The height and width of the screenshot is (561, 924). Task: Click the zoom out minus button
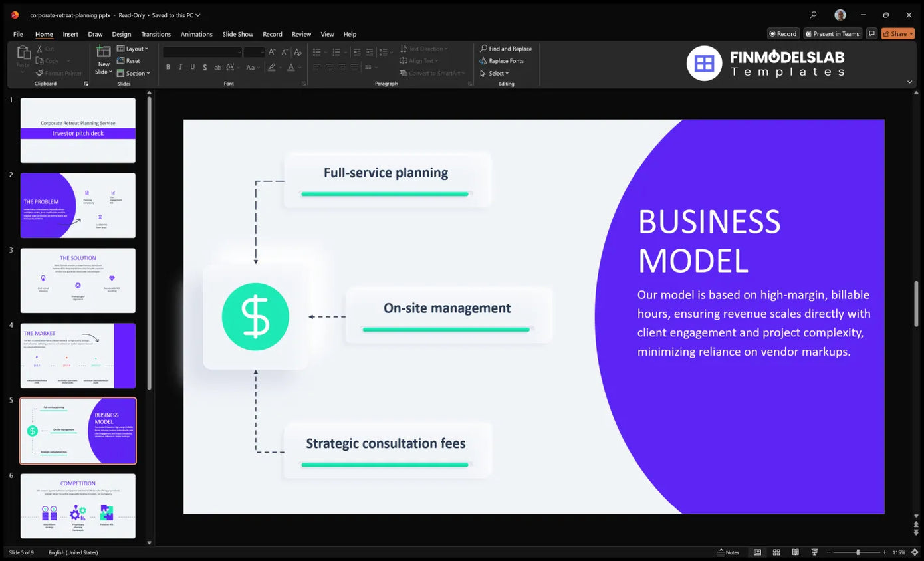(x=828, y=552)
